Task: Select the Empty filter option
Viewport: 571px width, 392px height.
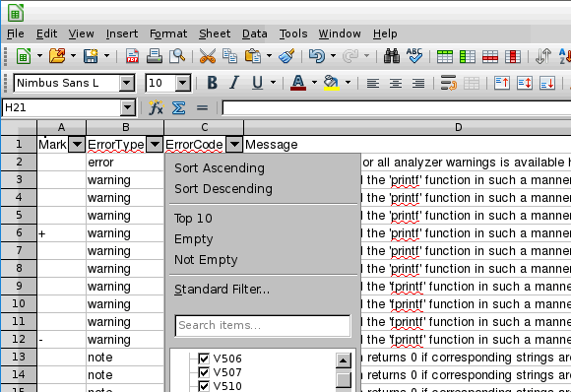Action: click(x=193, y=239)
